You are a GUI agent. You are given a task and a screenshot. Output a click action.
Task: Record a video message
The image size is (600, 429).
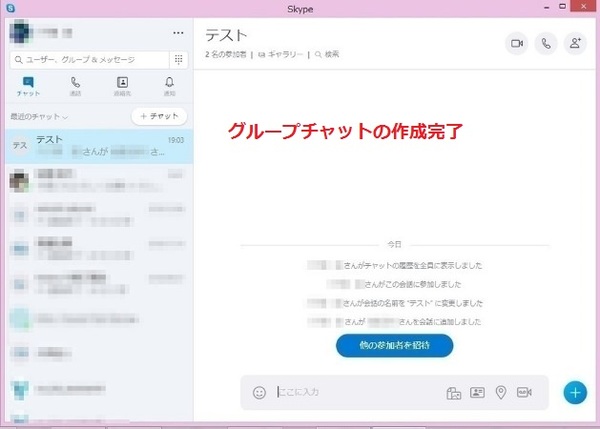(x=524, y=393)
